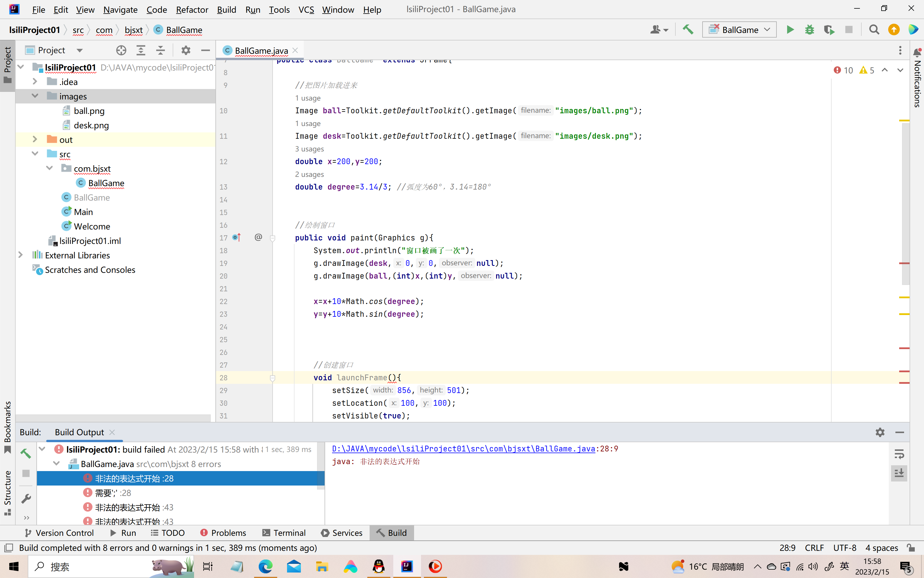
Task: Open Search Everywhere magnifier
Action: coord(874,30)
